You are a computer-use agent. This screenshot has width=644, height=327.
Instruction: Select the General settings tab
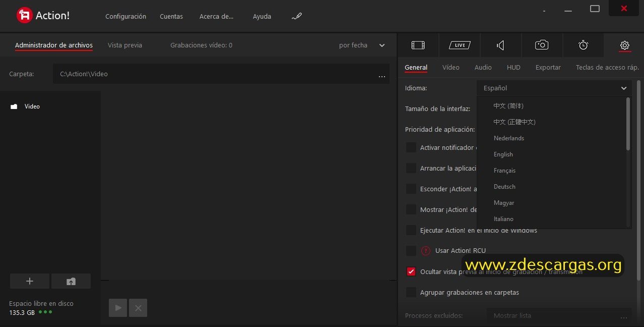(x=416, y=68)
